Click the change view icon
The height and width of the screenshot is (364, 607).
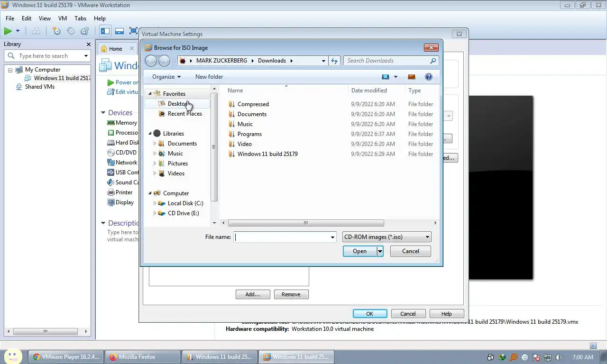click(x=386, y=77)
